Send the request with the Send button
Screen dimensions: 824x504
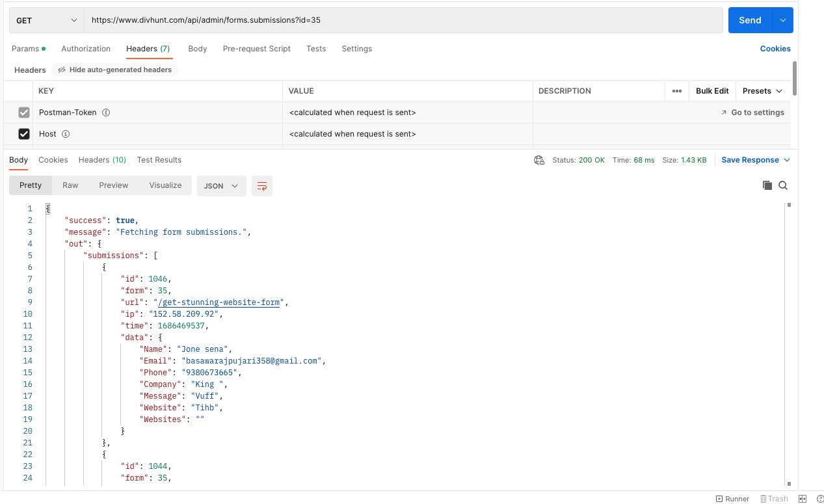pos(750,20)
